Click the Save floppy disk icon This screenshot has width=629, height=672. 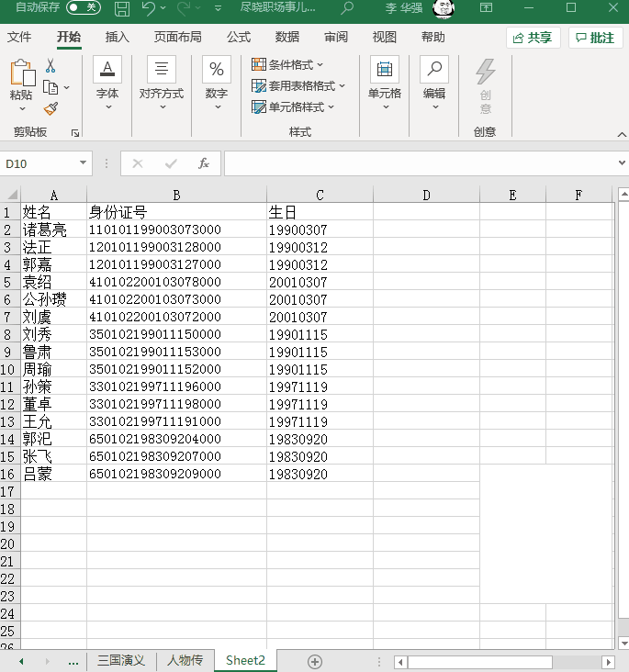[122, 7]
